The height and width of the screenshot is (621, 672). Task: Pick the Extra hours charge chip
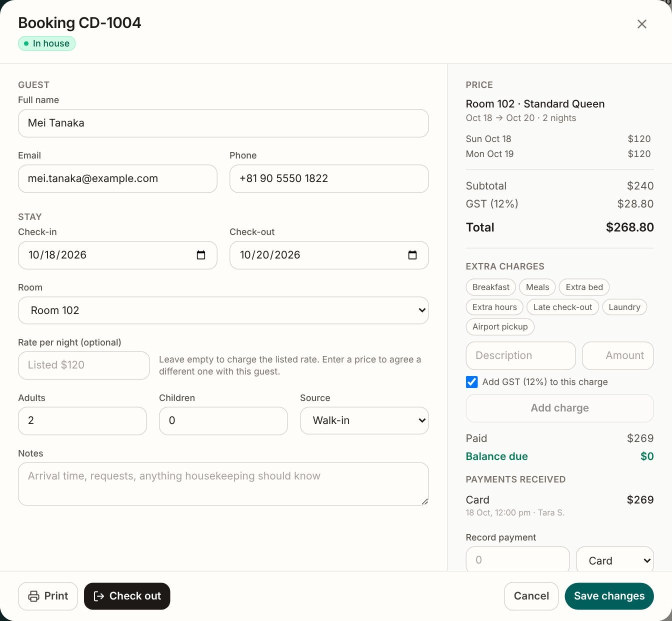[x=494, y=307]
